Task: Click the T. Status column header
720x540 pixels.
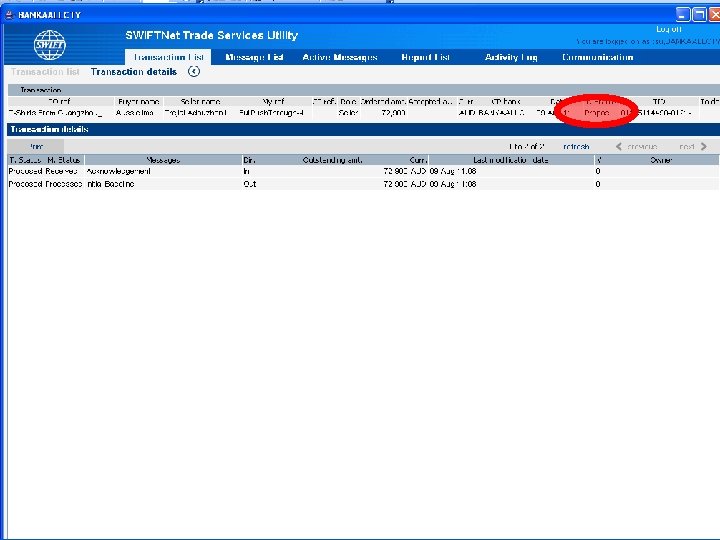Action: (27, 160)
